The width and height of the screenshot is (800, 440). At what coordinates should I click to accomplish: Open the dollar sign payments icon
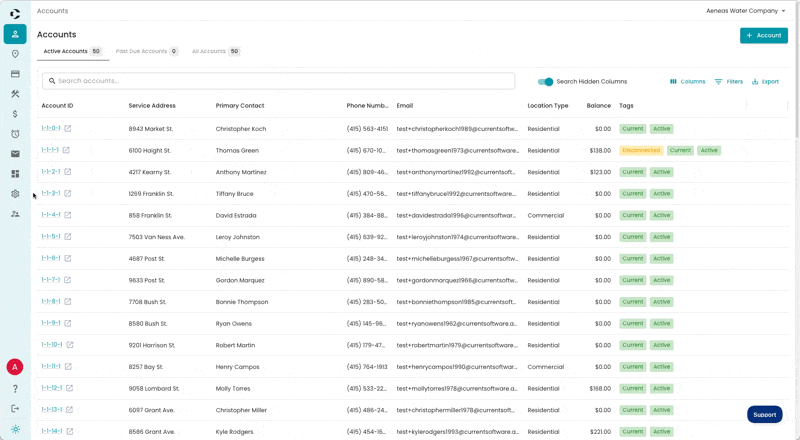click(15, 114)
